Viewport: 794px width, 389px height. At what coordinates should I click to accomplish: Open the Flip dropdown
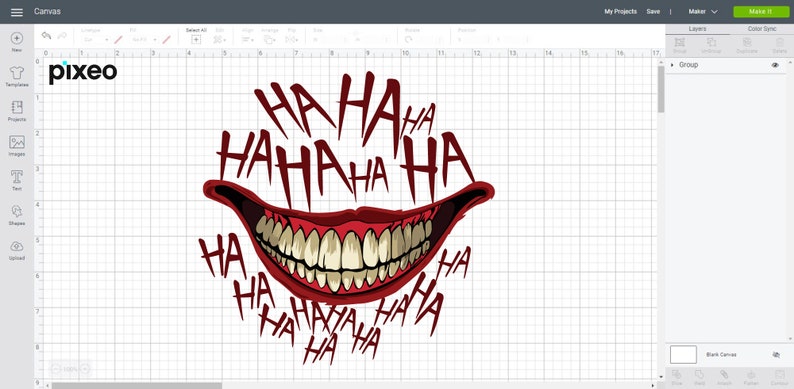click(x=292, y=40)
